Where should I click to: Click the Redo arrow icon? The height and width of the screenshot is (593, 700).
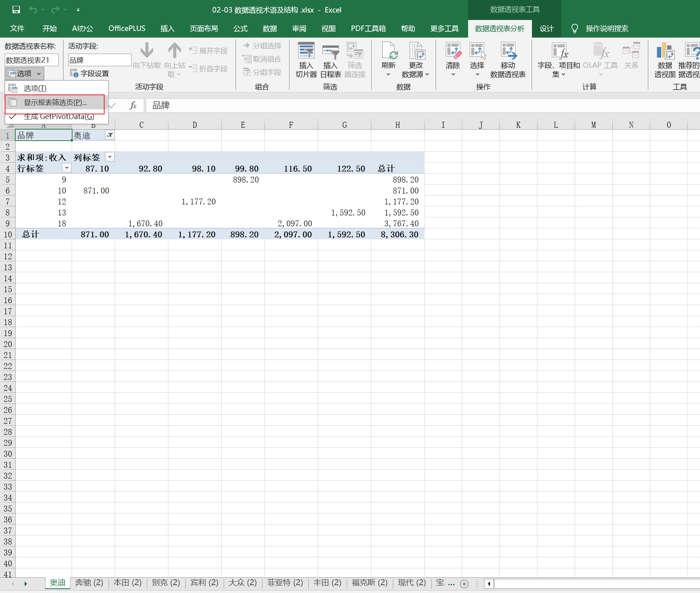[x=55, y=10]
